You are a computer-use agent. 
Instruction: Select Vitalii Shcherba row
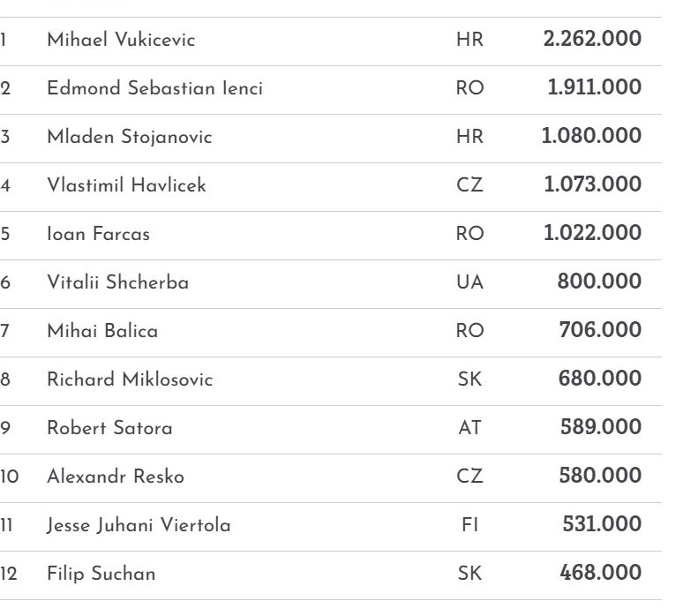[117, 282]
